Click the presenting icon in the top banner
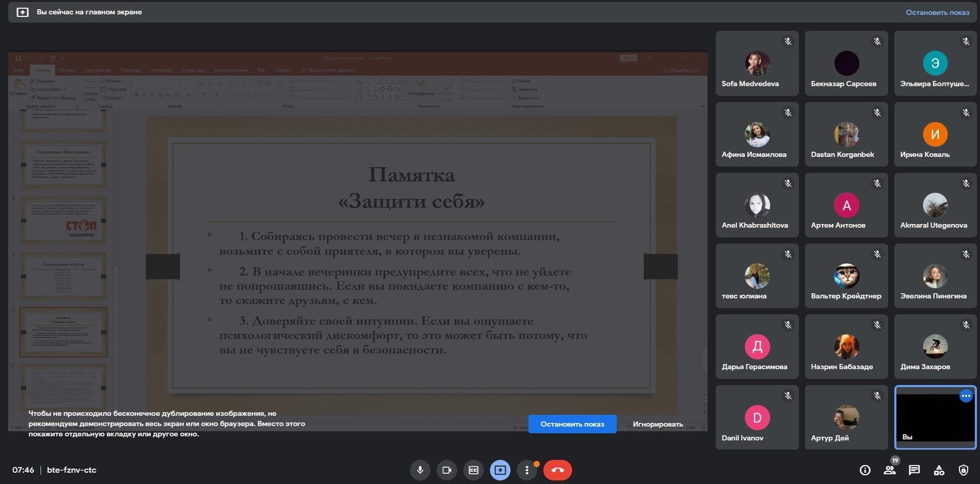This screenshot has height=484, width=980. click(23, 12)
